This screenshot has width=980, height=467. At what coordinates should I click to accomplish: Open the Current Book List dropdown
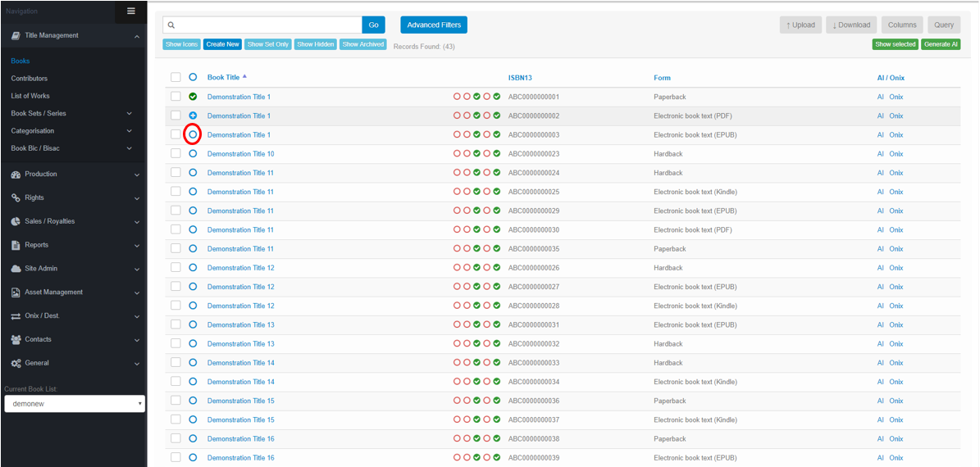(x=75, y=404)
